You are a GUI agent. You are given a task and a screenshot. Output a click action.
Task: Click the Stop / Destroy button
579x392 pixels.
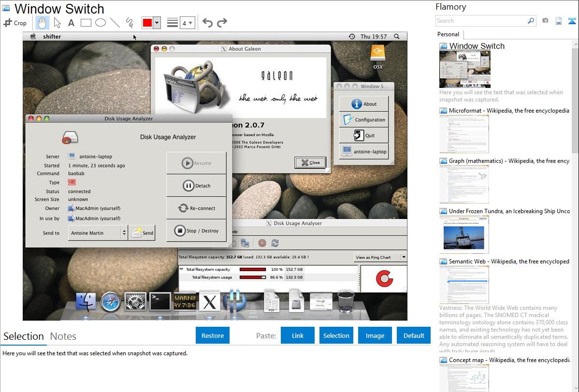pyautogui.click(x=196, y=231)
